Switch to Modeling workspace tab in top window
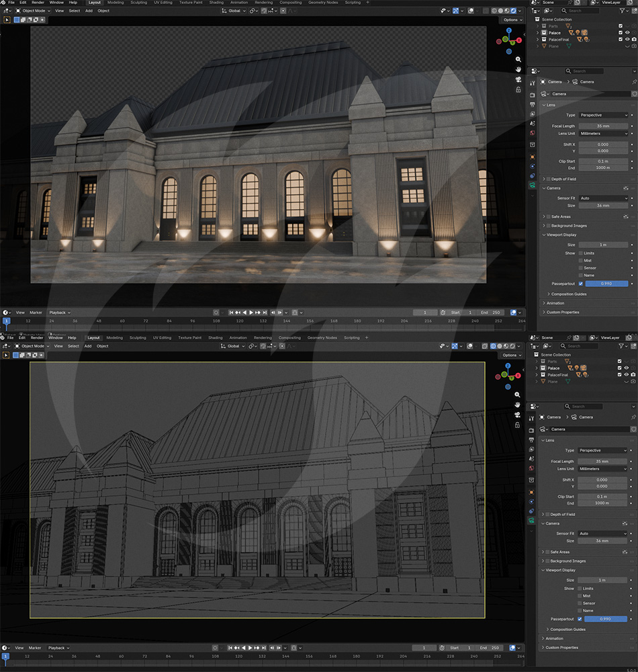 (x=116, y=3)
